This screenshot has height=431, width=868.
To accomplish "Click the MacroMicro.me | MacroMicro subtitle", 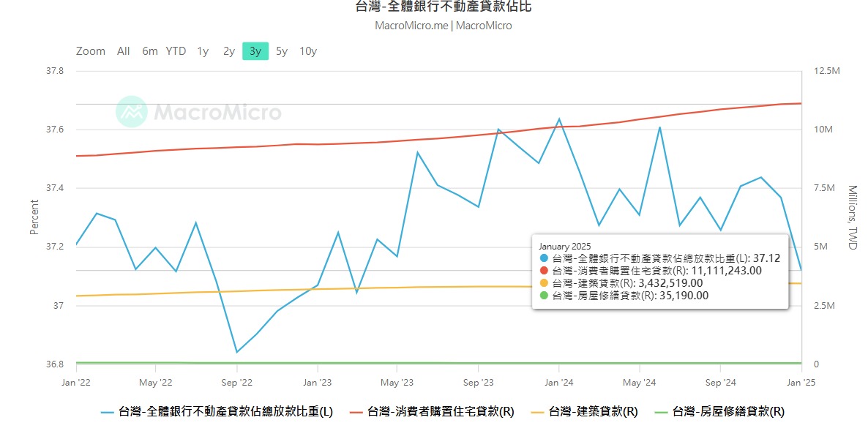I will pyautogui.click(x=444, y=26).
